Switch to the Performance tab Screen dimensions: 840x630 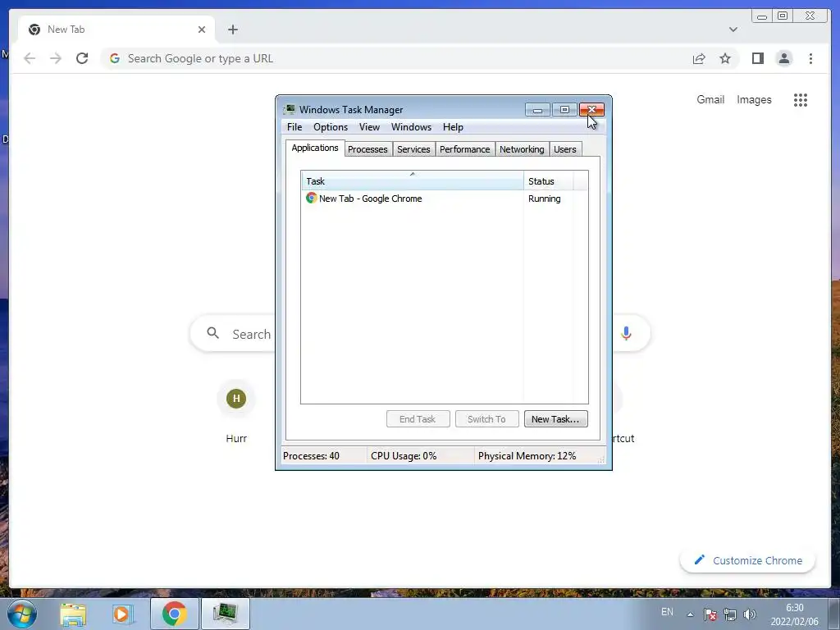pos(464,149)
